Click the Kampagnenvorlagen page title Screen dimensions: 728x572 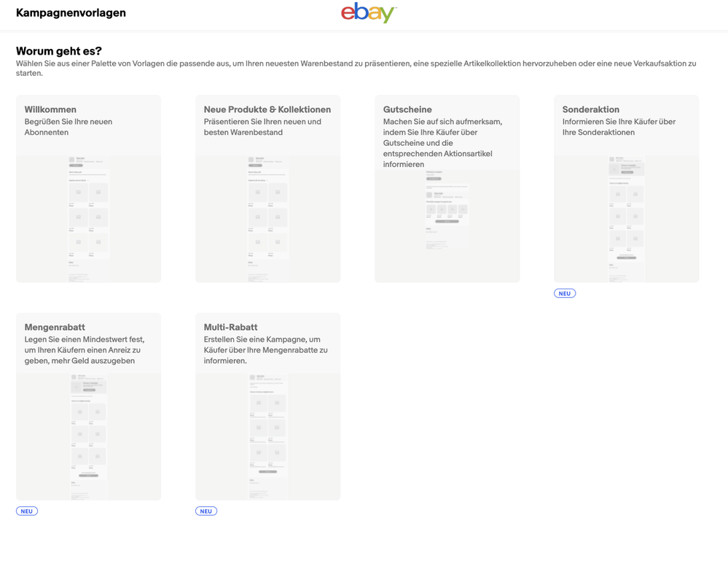(71, 13)
